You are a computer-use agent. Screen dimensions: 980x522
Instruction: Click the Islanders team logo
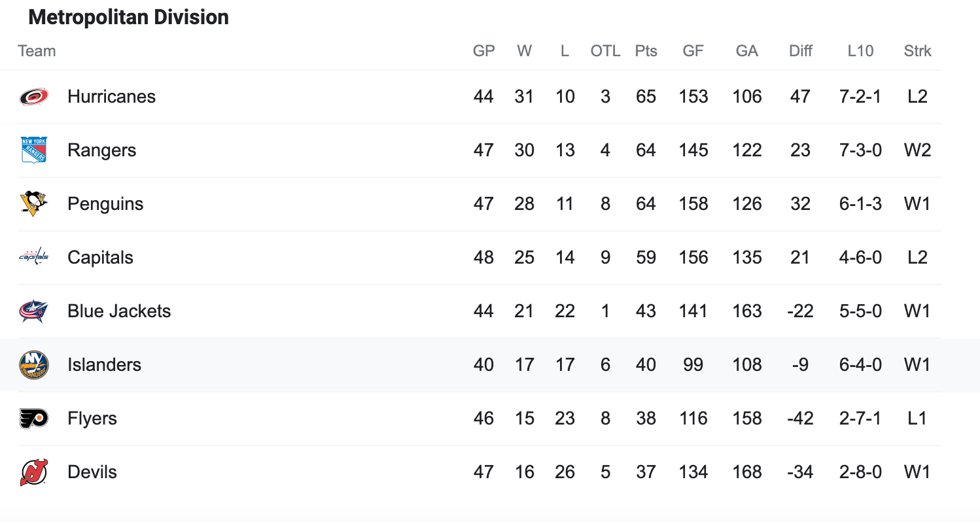coord(33,365)
